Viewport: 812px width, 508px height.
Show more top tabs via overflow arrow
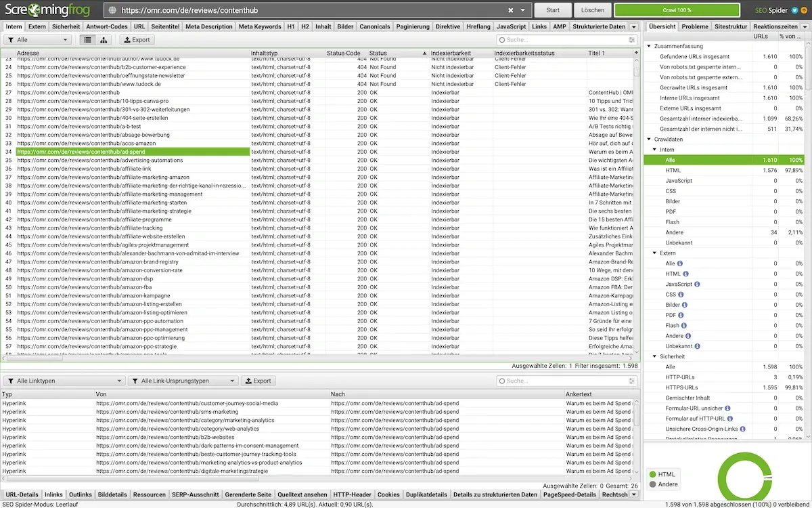(634, 26)
